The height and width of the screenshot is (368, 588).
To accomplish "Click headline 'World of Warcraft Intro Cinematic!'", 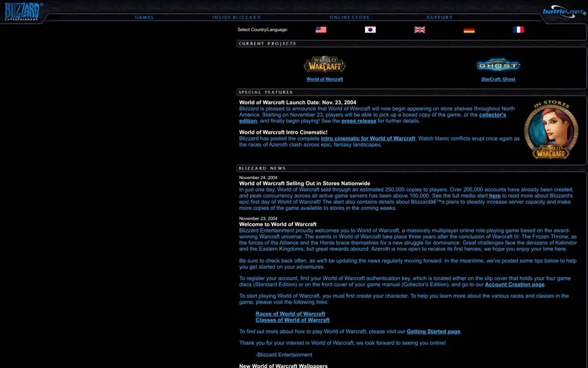I will point(283,132).
